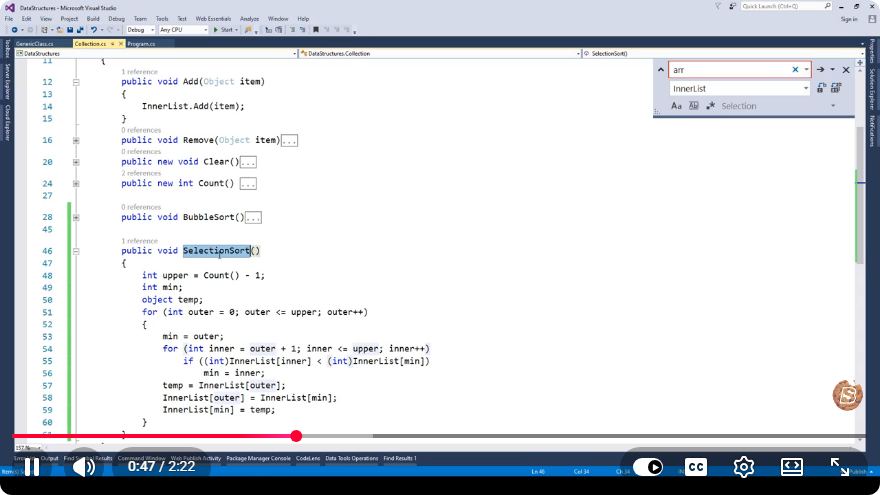Open video player settings gear

pos(744,467)
